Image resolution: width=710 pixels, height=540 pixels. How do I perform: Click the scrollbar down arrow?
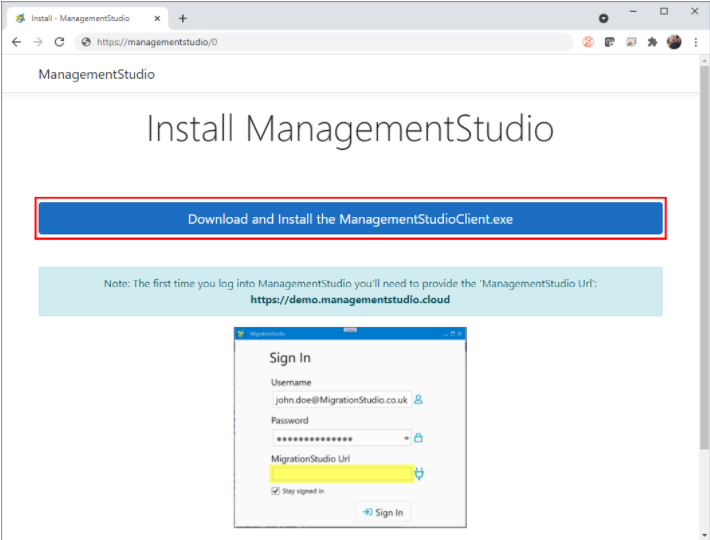point(704,535)
